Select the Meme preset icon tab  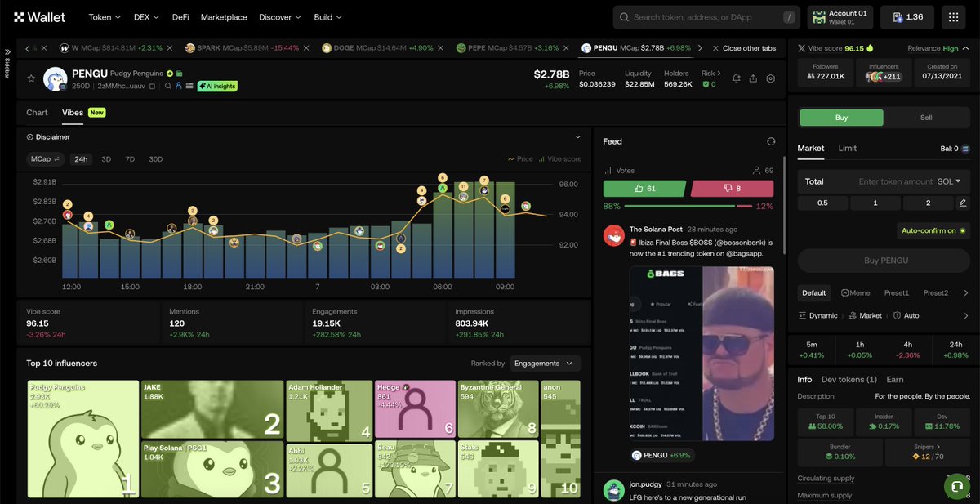855,292
